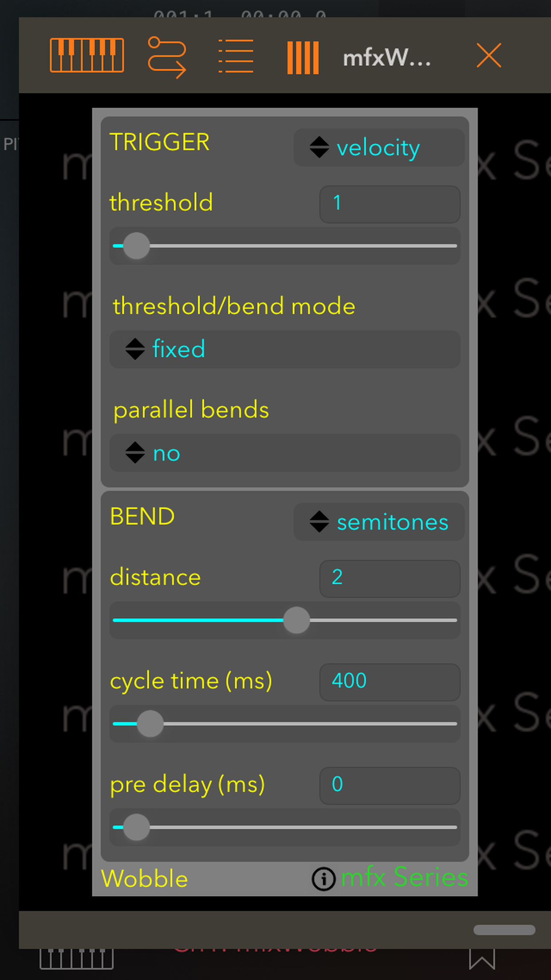Click the mfx Series link
Viewport: 551px width, 980px height.
[404, 877]
